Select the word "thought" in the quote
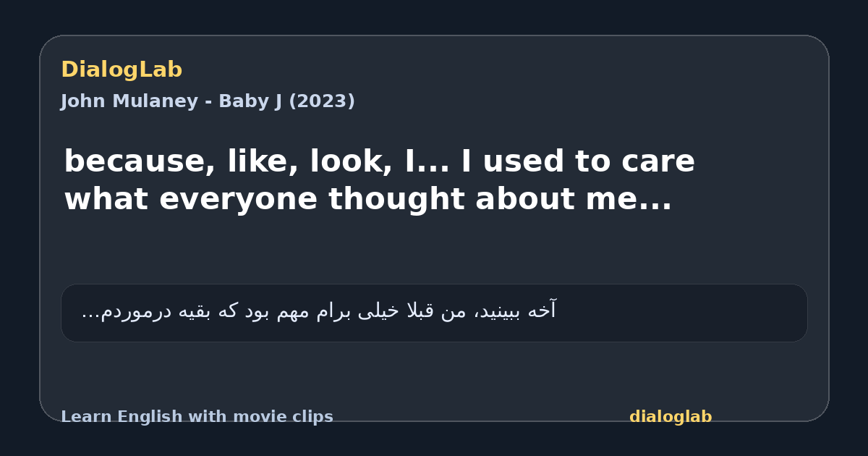868x456 pixels. (396, 200)
